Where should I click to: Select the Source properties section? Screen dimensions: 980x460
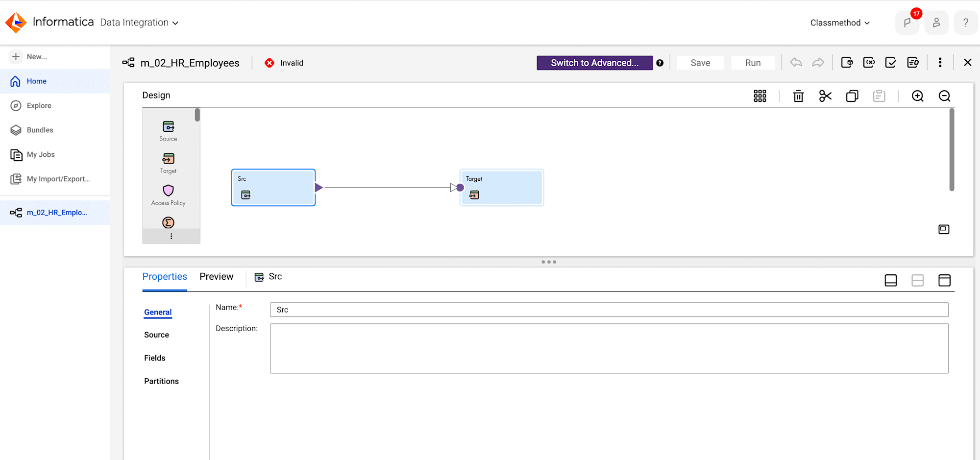(157, 335)
